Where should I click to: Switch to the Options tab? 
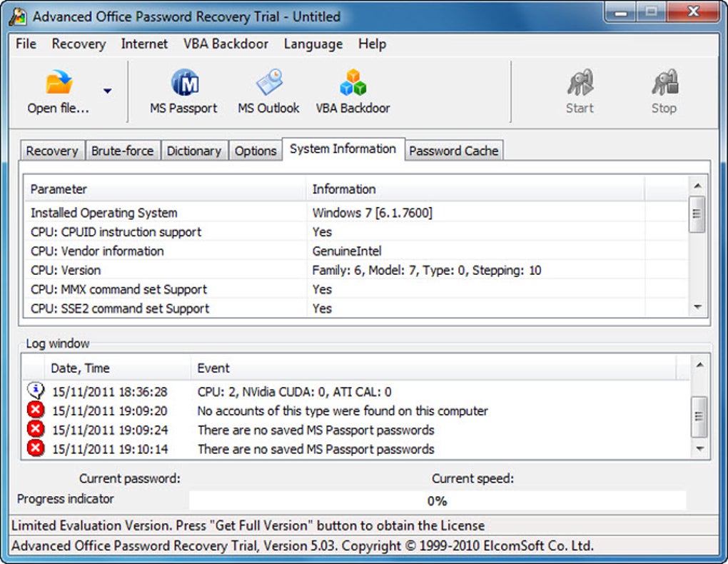click(256, 151)
